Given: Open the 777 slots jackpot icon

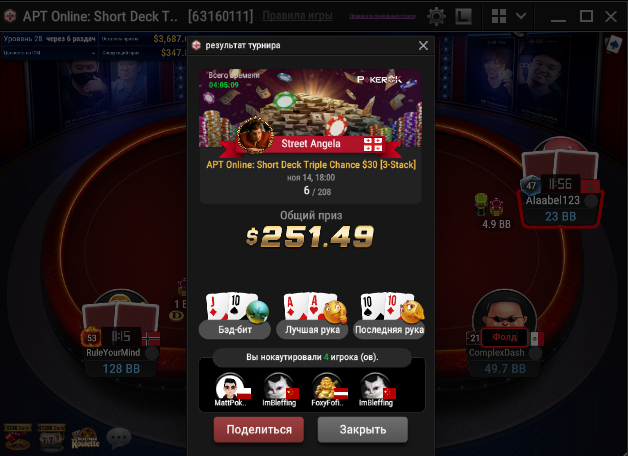Looking at the screenshot, I should 51,438.
